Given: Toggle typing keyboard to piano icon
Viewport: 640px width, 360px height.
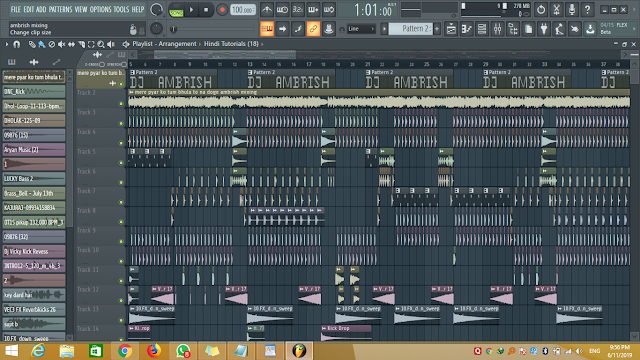Looking at the screenshot, I should (267, 29).
